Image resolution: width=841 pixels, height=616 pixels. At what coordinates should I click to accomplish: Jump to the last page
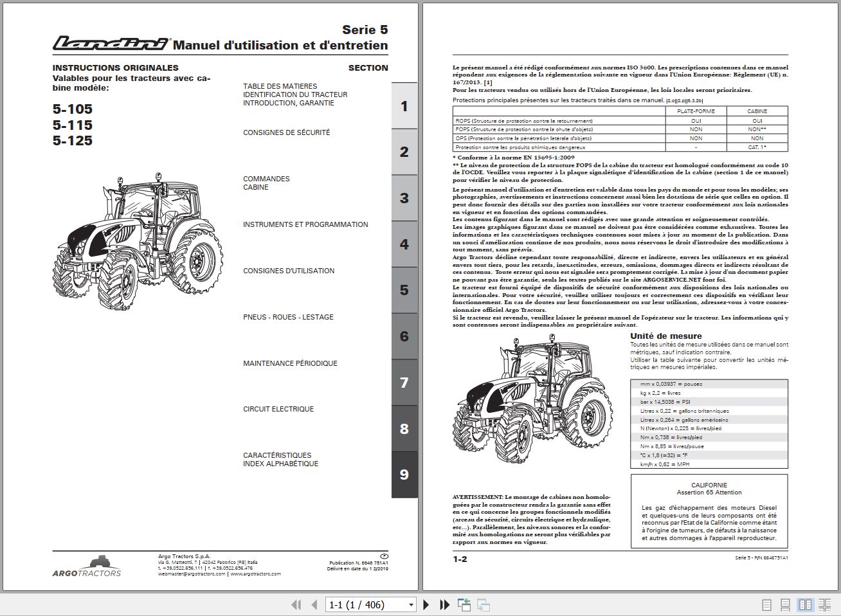(x=444, y=604)
